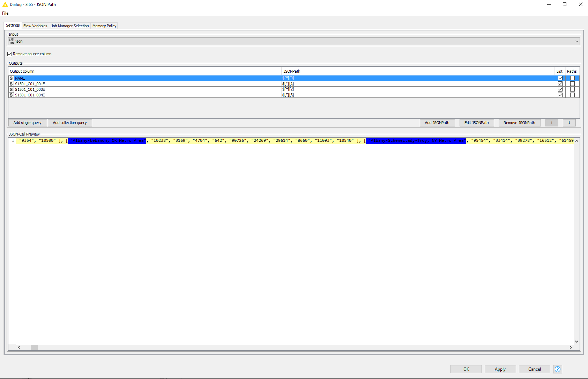Click the KNIME warning icon in title bar
The width and height of the screenshot is (588, 379).
(x=5, y=5)
